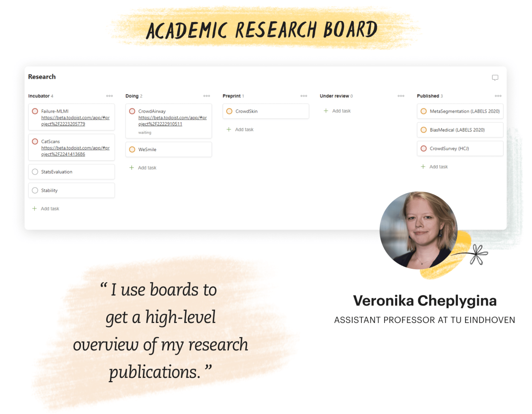Click the waiting label on CrowdAirway
The image size is (532, 414).
click(x=145, y=133)
